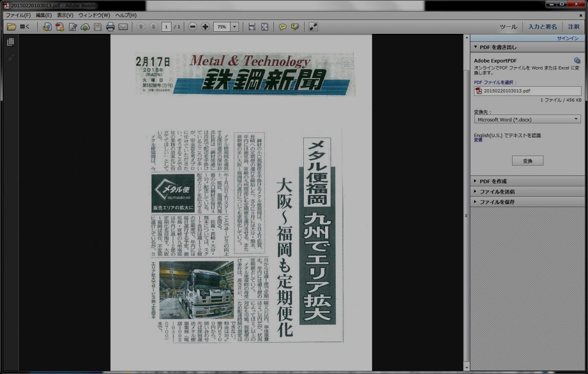
Task: Select the 20150220103013.pdf file entry
Action: [x=528, y=91]
